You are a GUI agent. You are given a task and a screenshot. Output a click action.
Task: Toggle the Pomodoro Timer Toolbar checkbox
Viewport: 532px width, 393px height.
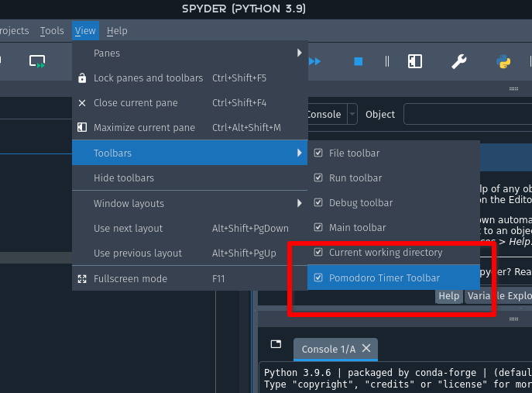(318, 278)
